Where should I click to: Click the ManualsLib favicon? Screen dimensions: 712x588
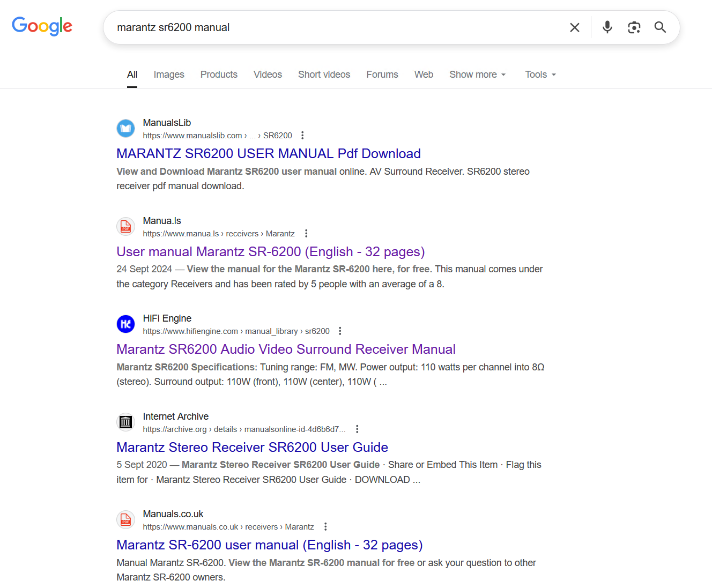click(125, 129)
